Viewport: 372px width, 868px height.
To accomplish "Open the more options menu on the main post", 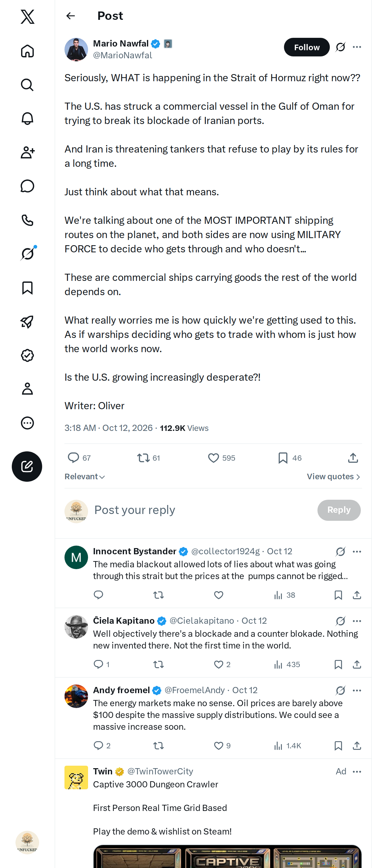I will (x=357, y=47).
